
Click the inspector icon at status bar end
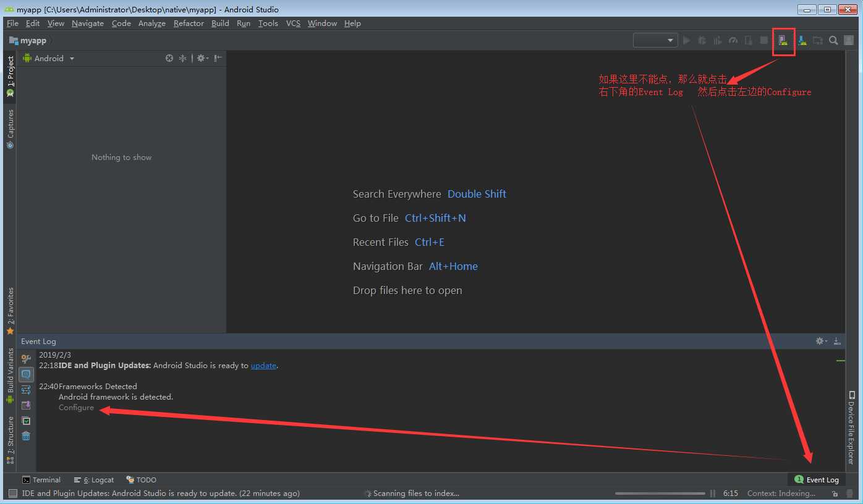[850, 493]
